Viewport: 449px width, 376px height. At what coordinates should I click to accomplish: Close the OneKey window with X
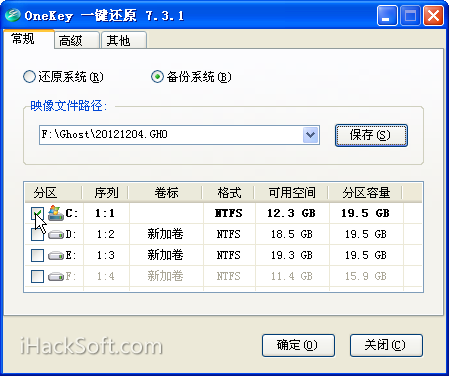[433, 15]
